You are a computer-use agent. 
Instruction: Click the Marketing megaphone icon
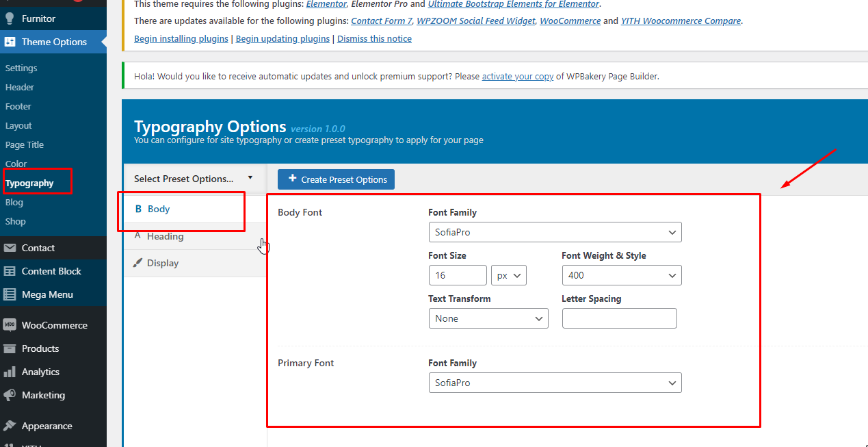[10, 395]
